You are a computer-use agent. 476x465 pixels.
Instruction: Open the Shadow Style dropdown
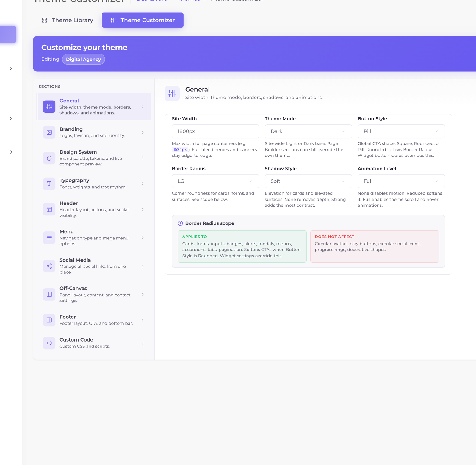point(308,181)
